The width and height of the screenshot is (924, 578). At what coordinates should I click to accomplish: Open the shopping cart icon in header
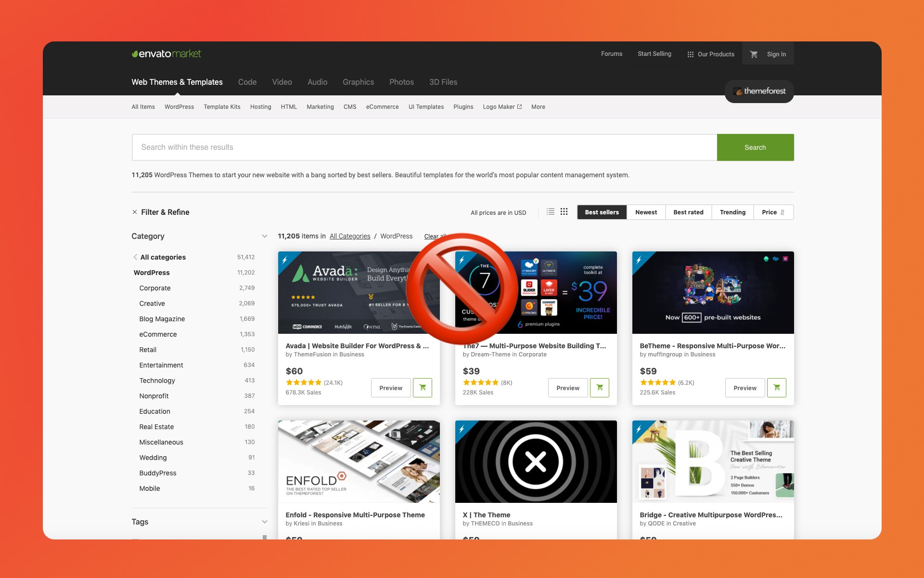(754, 54)
